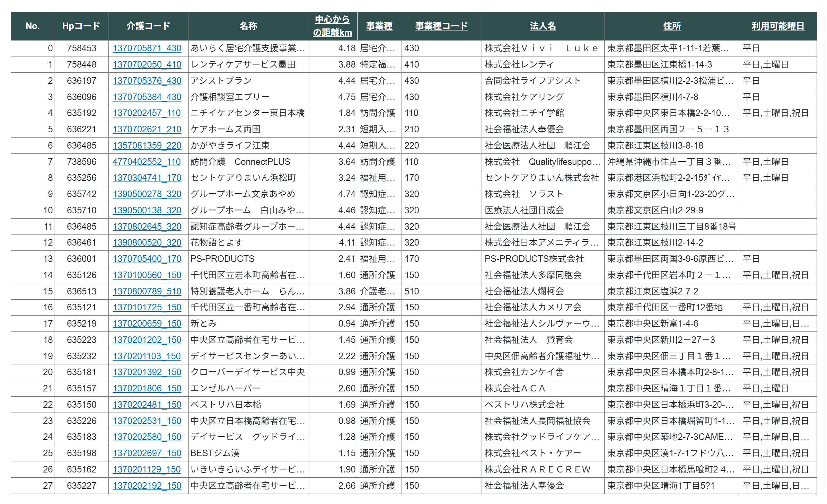Open care code link 1370100560_150
Viewport: 827px width, 504px height.
pos(147,275)
